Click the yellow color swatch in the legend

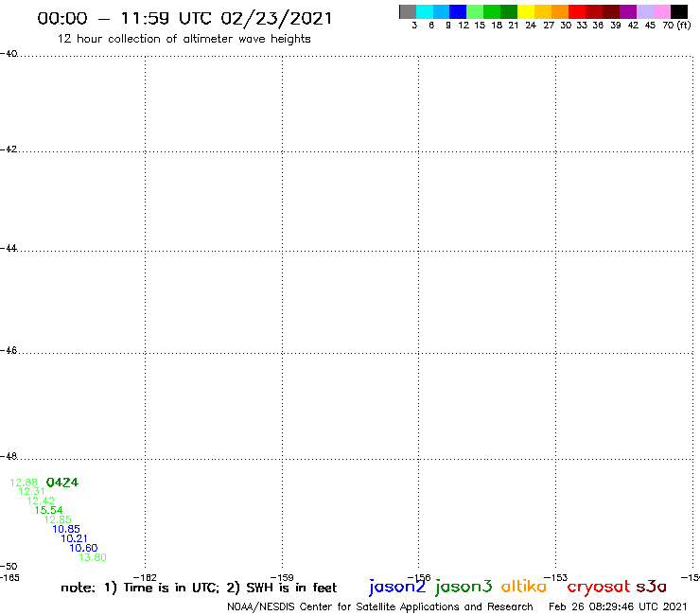click(526, 11)
